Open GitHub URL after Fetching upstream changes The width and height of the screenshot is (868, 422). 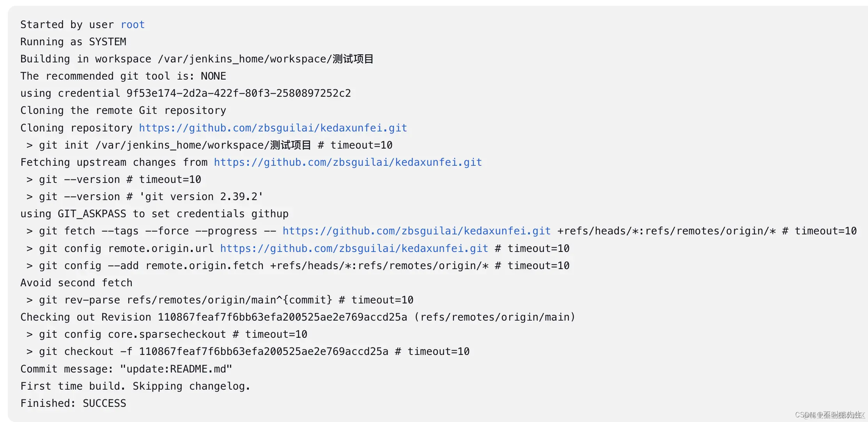click(x=348, y=162)
